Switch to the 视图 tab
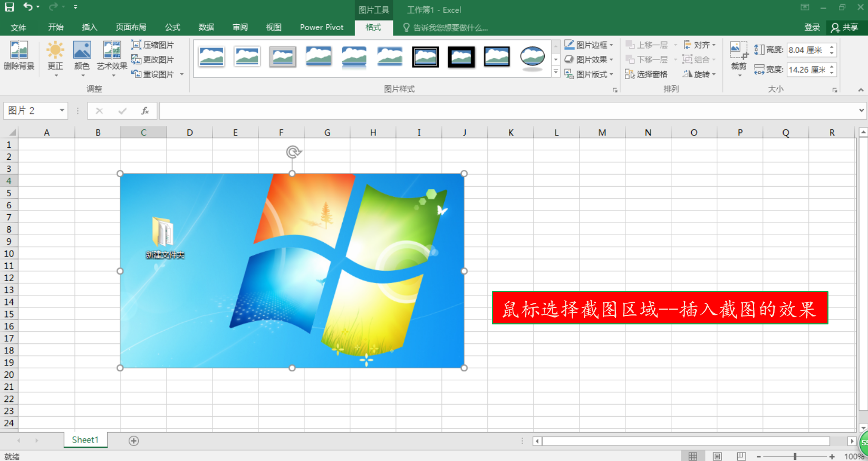The height and width of the screenshot is (461, 868). (x=274, y=27)
